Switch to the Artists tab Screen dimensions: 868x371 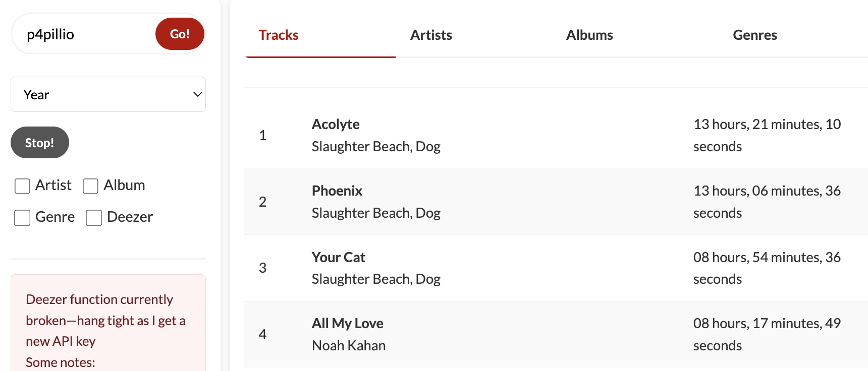[x=431, y=35]
